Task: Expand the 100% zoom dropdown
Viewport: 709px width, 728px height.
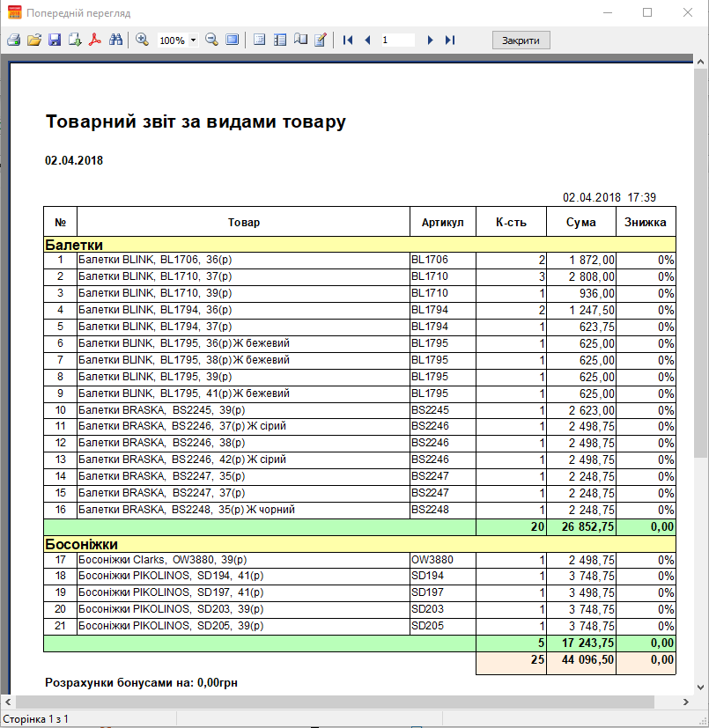Action: click(x=193, y=40)
